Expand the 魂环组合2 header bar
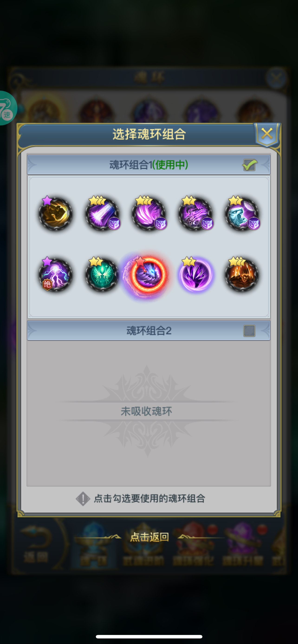The image size is (298, 644). [x=149, y=331]
